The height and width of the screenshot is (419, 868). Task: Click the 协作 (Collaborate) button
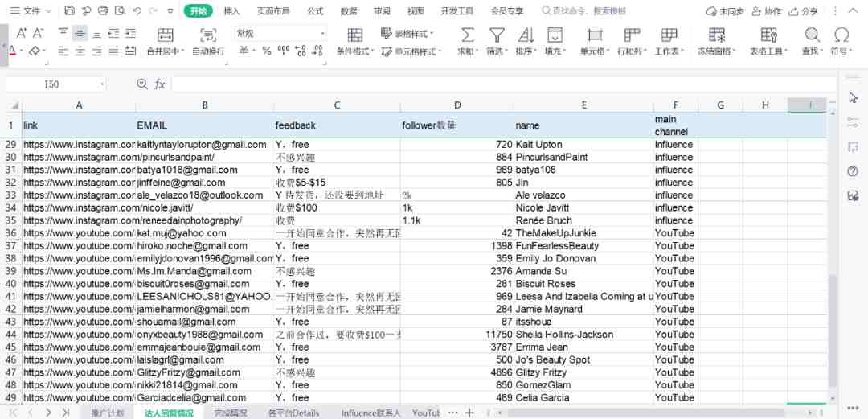tap(766, 11)
